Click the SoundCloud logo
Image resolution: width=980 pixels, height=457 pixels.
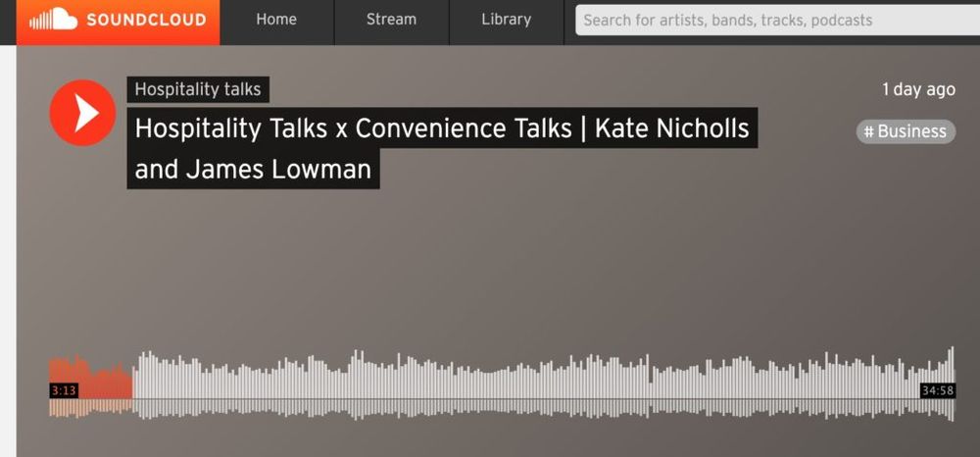click(x=119, y=21)
